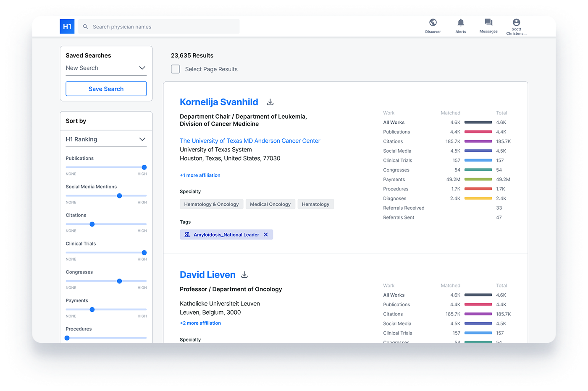Viewport: 588px width, 391px height.
Task: Click the Hematology & Oncology specialty chip
Action: point(211,204)
